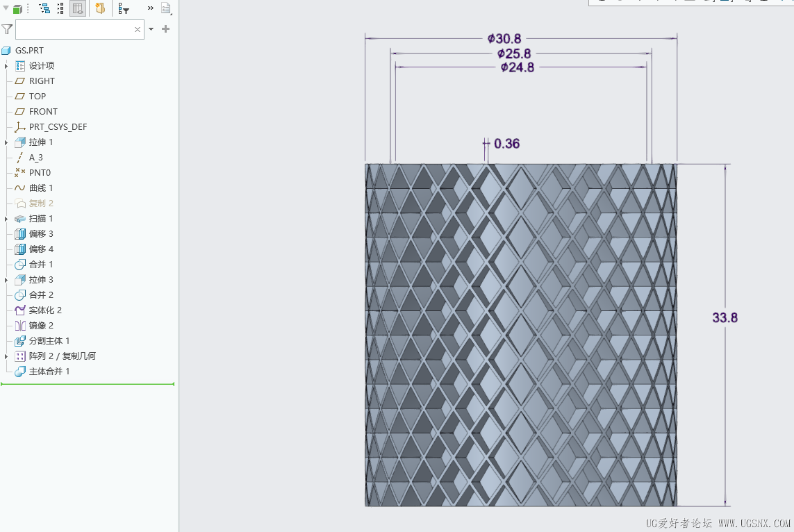Expand the 阵列 2 / 复制几何 pattern
This screenshot has height=532, width=794.
6,356
